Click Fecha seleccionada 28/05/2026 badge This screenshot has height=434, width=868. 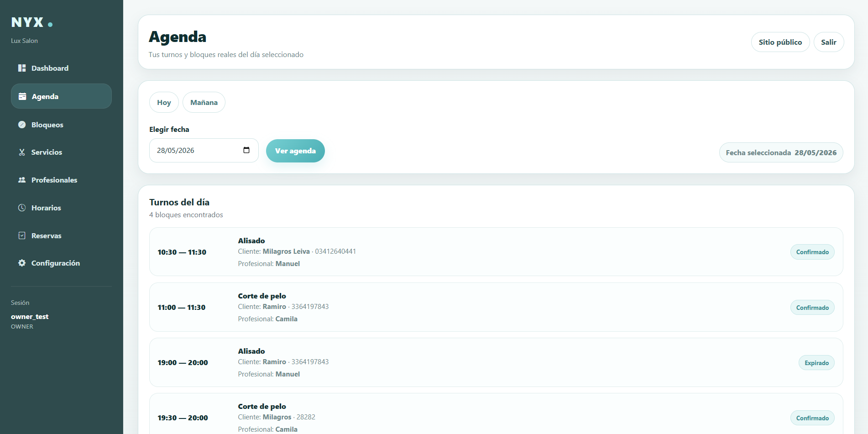tap(781, 152)
